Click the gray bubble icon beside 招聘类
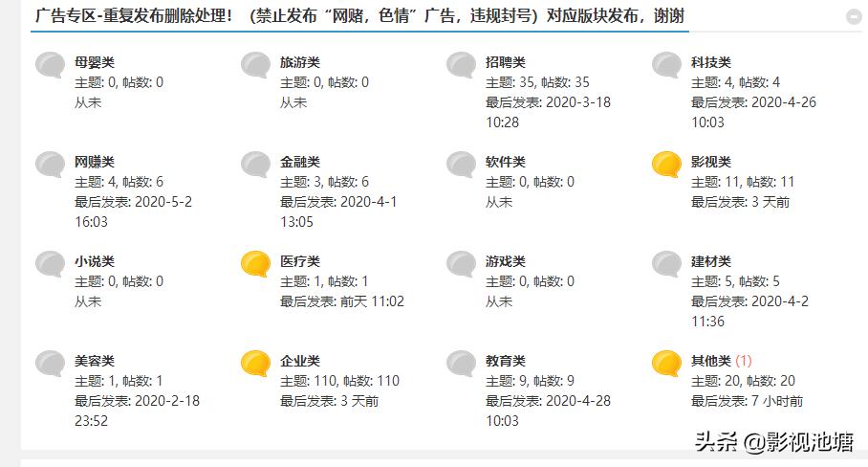 [462, 65]
